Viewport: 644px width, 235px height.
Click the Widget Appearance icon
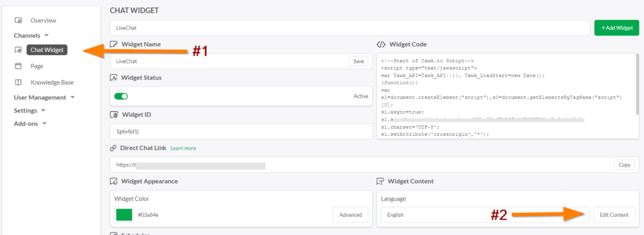click(x=114, y=181)
